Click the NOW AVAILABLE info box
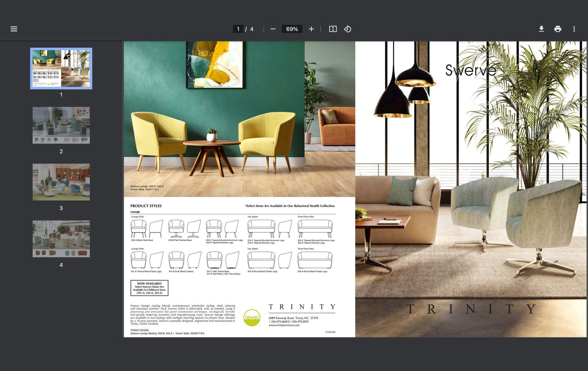 tap(150, 287)
